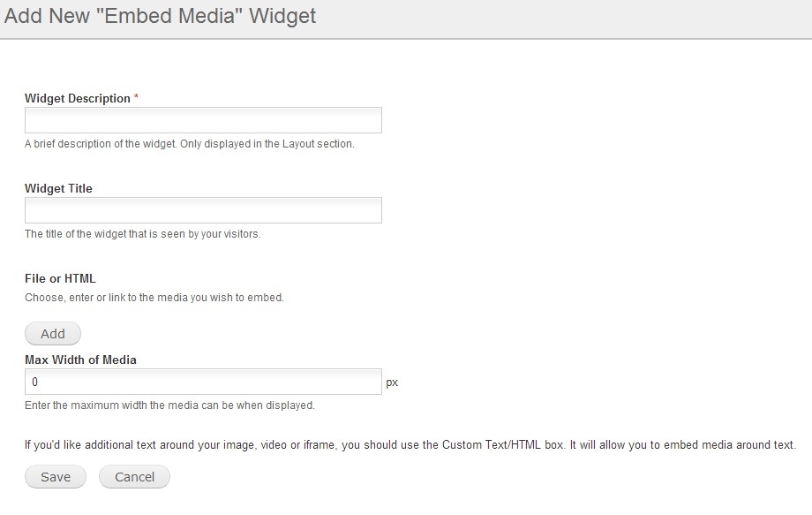Click the help text about the Layout section

click(190, 144)
